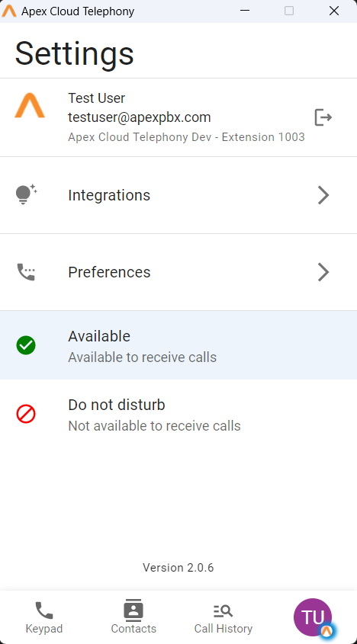Click the Version 2.0.6 label
357x644 pixels.
pyautogui.click(x=178, y=568)
